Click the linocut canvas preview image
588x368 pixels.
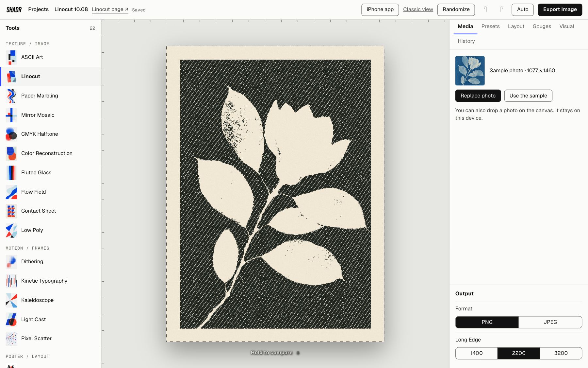click(275, 194)
